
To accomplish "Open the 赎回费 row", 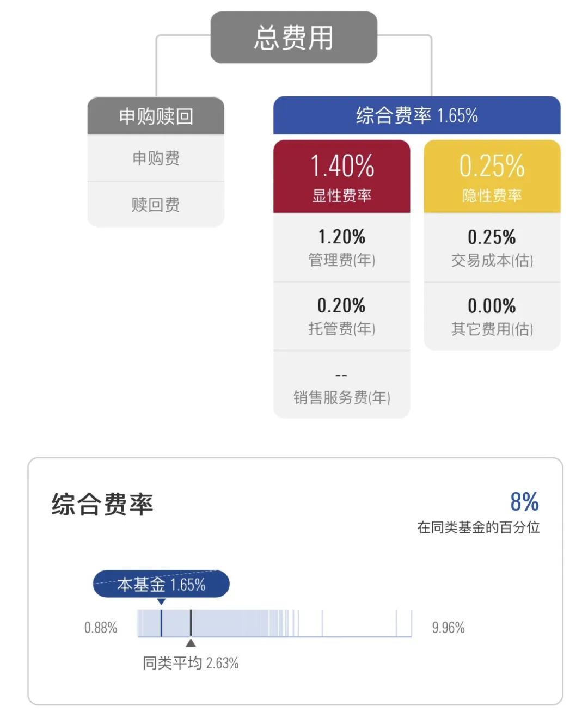I will coord(156,205).
